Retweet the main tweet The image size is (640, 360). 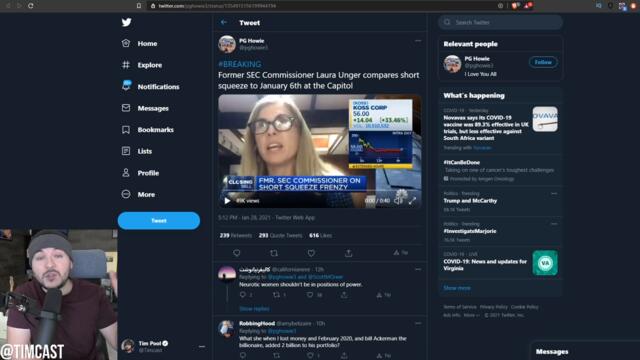point(274,253)
